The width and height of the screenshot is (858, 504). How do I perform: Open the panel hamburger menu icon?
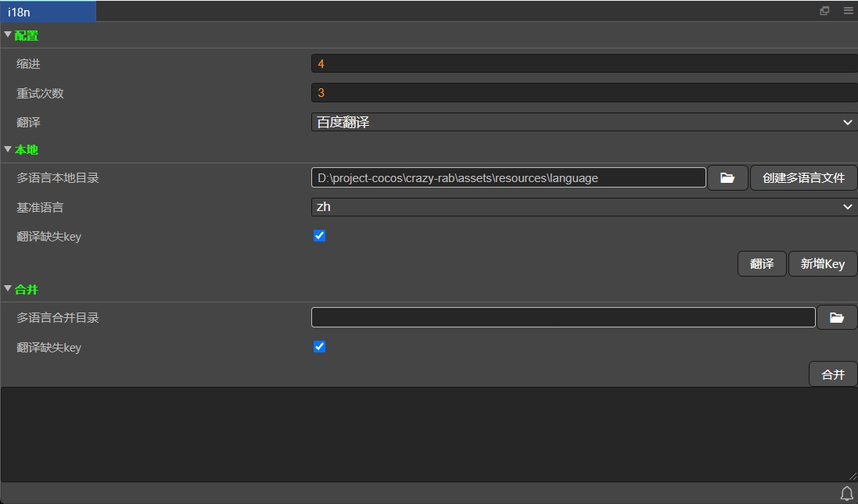(x=848, y=11)
